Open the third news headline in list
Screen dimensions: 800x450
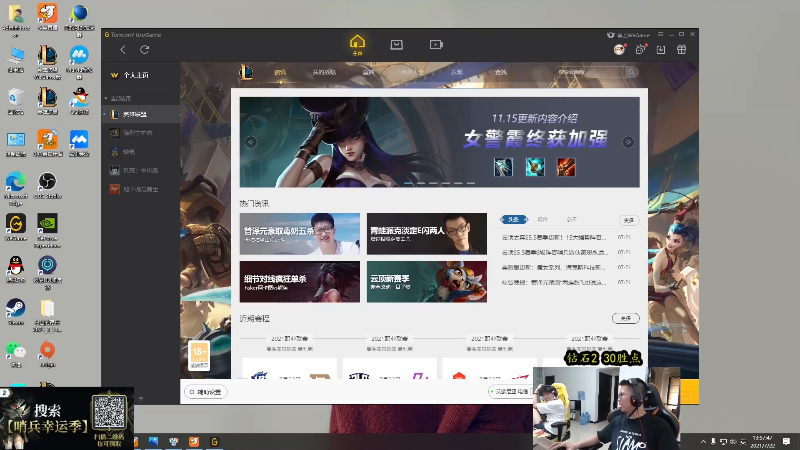pyautogui.click(x=554, y=267)
